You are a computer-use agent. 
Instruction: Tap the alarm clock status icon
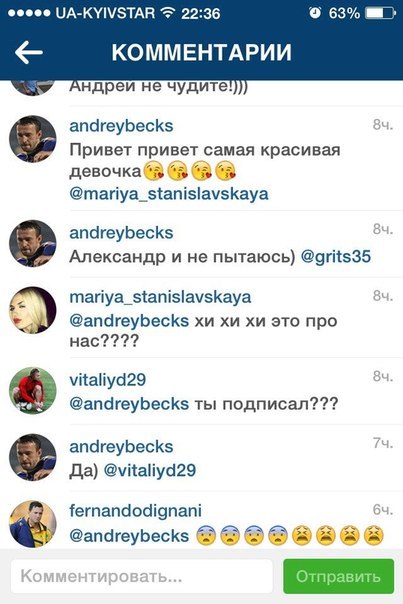(315, 13)
